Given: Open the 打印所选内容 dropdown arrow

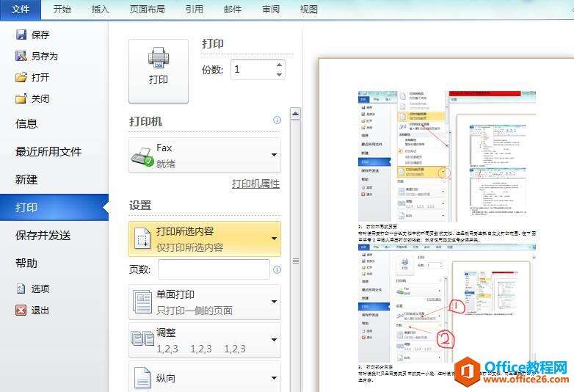Looking at the screenshot, I should pyautogui.click(x=274, y=239).
